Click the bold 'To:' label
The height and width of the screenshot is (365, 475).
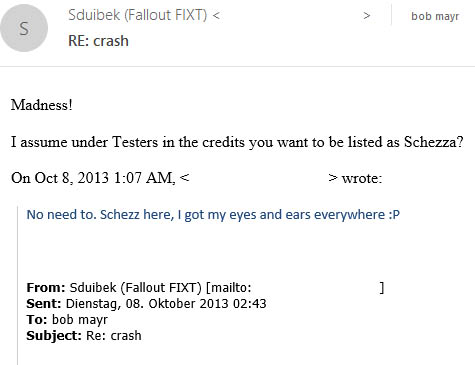pyautogui.click(x=37, y=320)
